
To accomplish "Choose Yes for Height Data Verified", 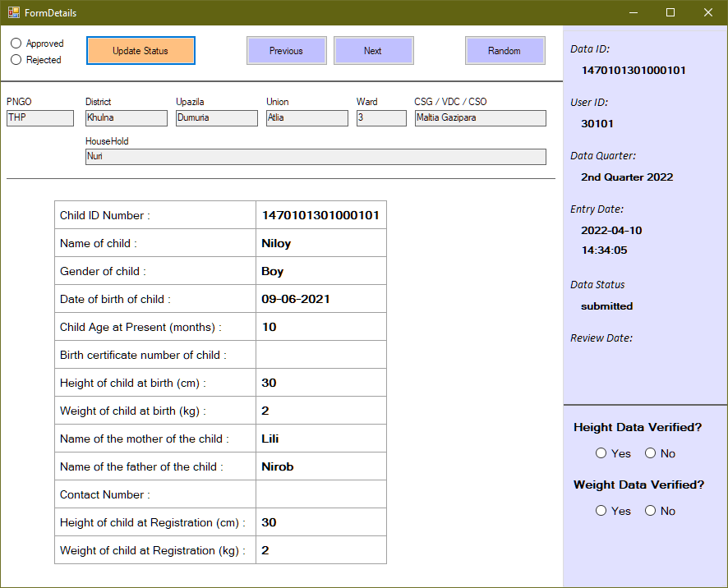I will (x=601, y=453).
